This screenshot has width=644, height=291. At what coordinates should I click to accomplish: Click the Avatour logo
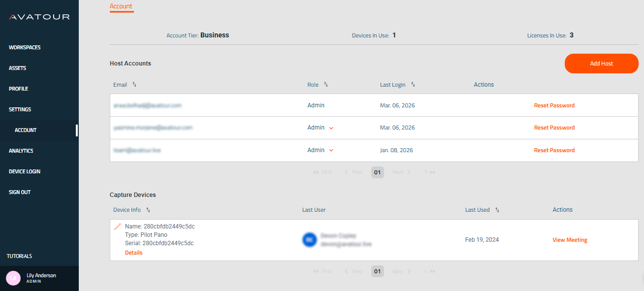point(39,16)
